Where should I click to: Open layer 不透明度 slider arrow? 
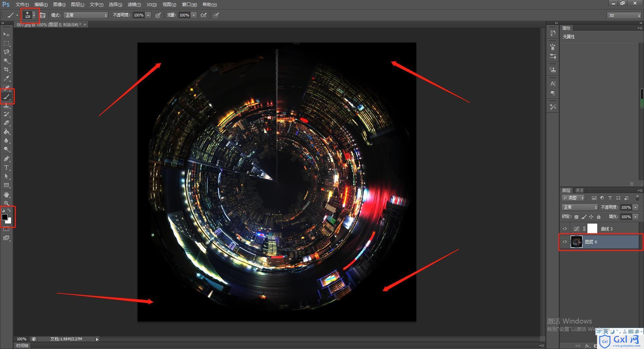pyautogui.click(x=635, y=207)
